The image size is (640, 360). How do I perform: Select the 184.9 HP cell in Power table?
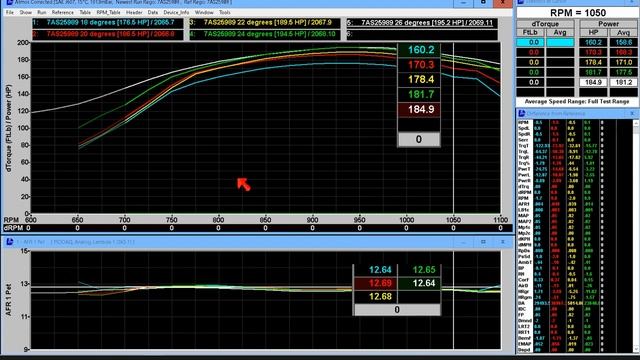tap(593, 82)
